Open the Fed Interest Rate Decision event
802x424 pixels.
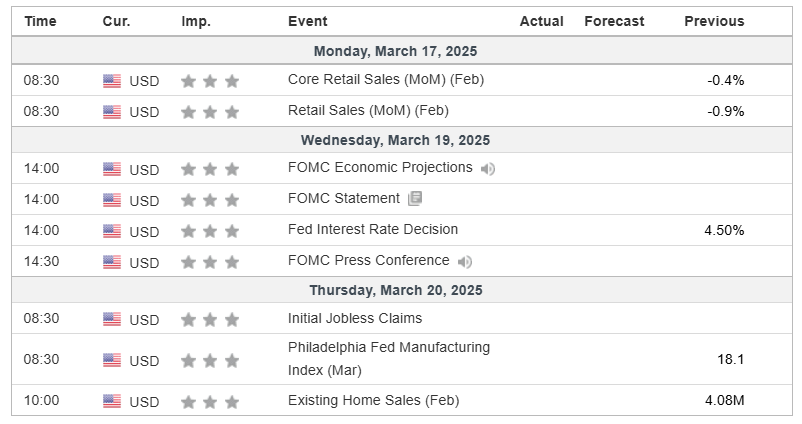(373, 229)
